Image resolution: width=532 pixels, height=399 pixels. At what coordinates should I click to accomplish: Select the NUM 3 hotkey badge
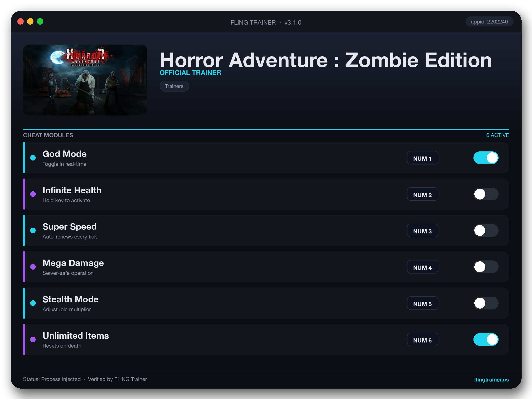point(422,230)
